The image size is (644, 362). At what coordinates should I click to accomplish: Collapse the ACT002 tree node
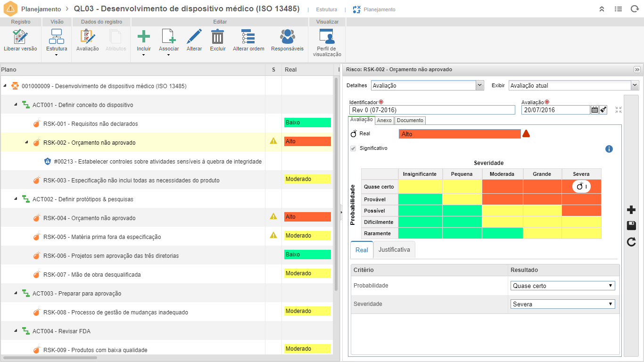coord(15,199)
